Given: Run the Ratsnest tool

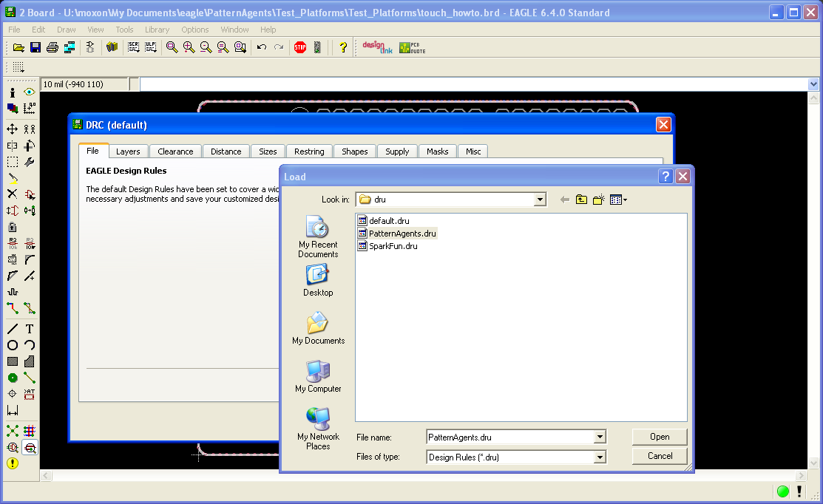Looking at the screenshot, I should coord(13,431).
